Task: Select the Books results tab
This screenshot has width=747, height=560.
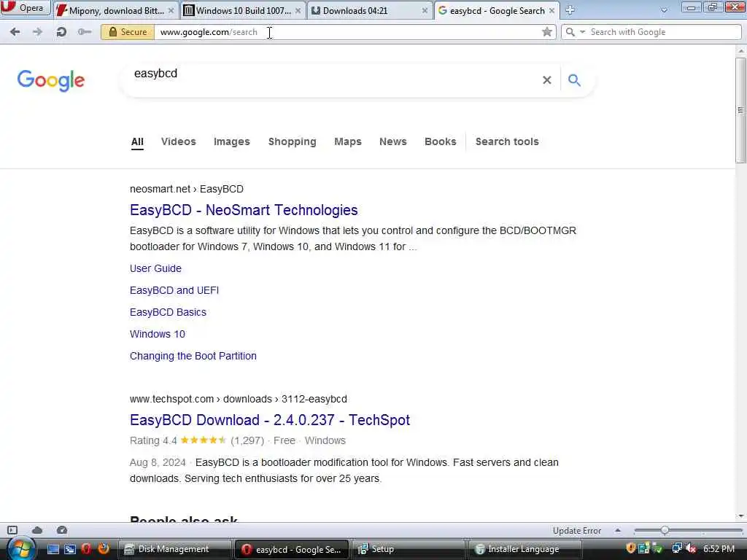Action: click(440, 141)
